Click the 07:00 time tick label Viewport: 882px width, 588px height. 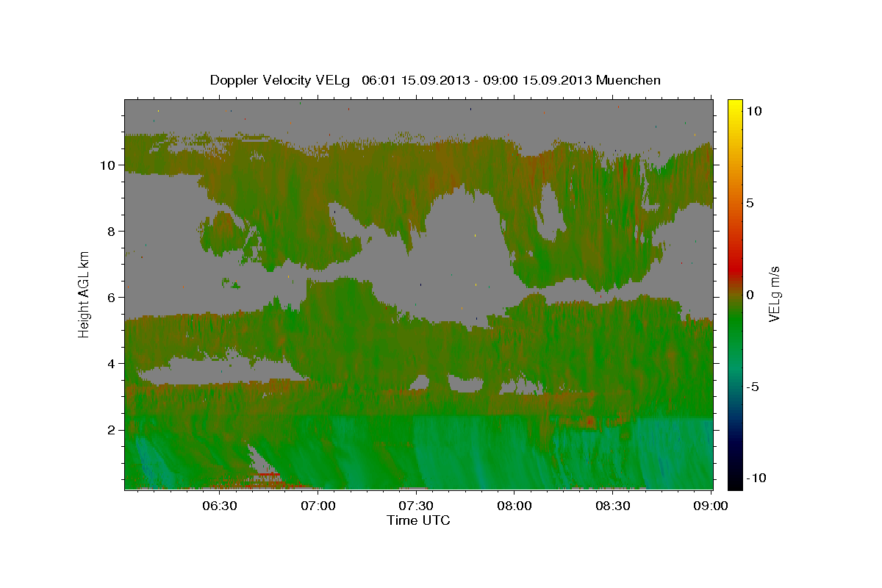click(x=318, y=506)
